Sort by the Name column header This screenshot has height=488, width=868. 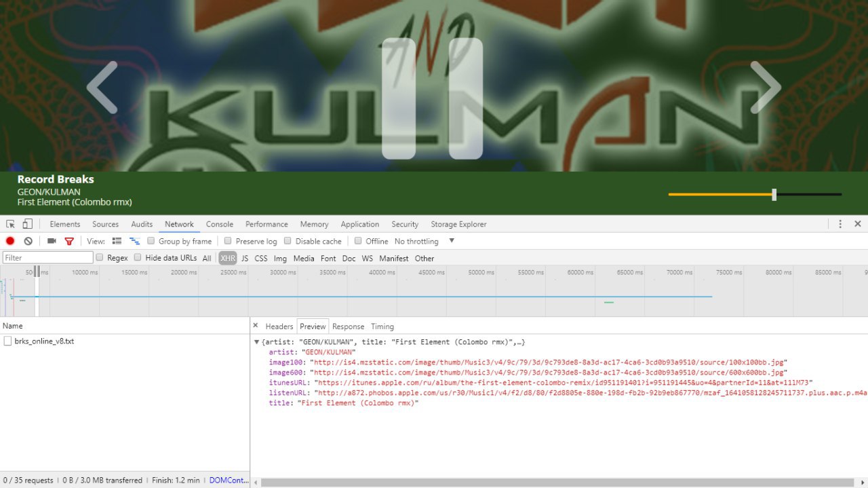point(125,326)
